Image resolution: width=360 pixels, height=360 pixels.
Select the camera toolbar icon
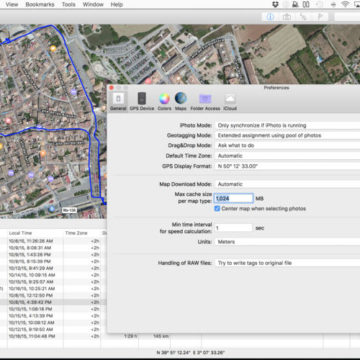click(286, 17)
